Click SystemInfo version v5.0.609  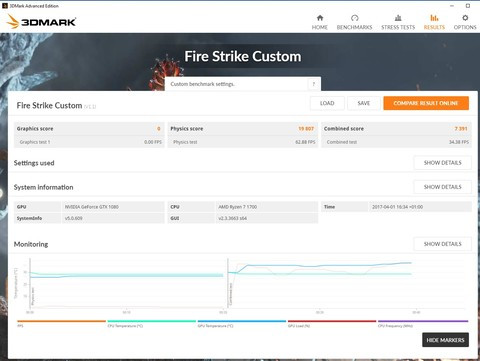[74, 218]
